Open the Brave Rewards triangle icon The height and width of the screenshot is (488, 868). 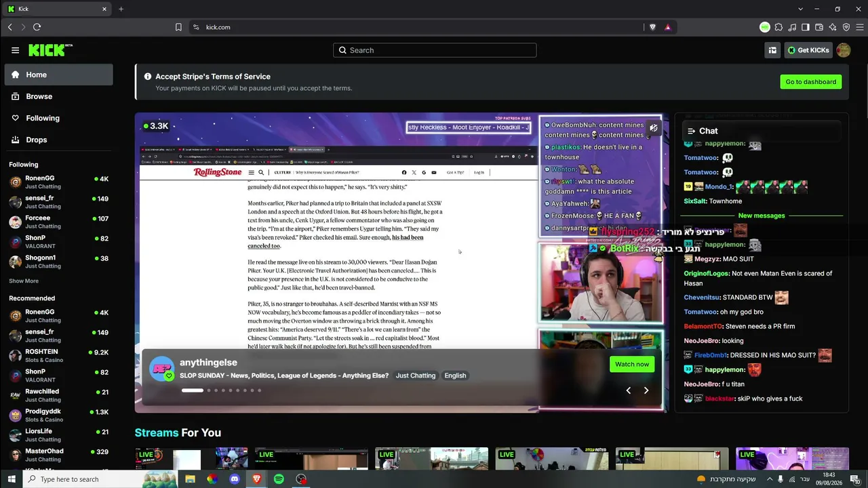[668, 27]
